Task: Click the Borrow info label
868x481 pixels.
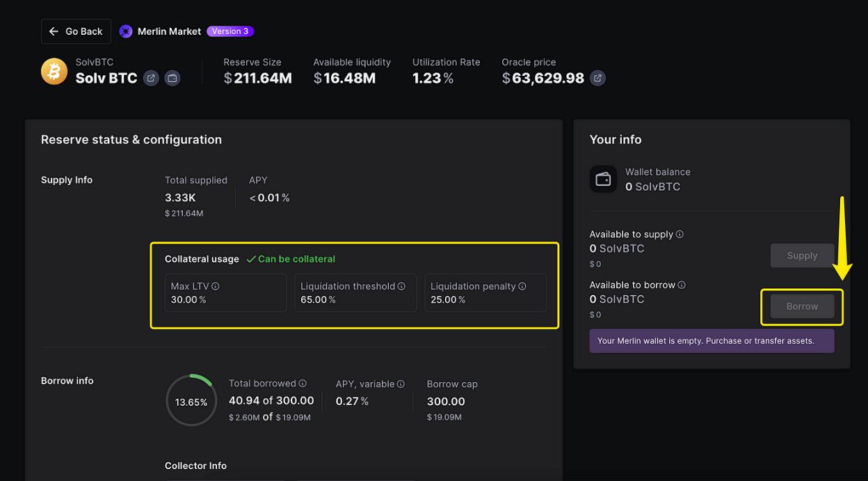Action: coord(67,381)
